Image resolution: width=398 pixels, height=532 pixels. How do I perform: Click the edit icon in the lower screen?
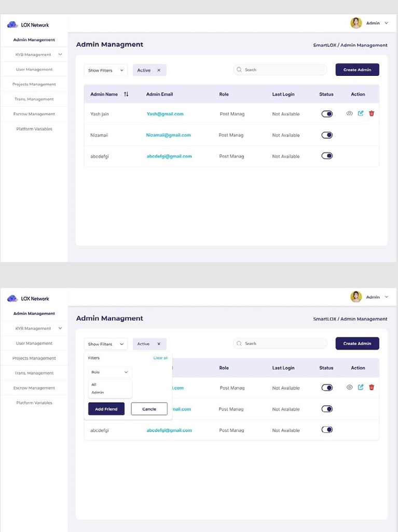pyautogui.click(x=361, y=387)
